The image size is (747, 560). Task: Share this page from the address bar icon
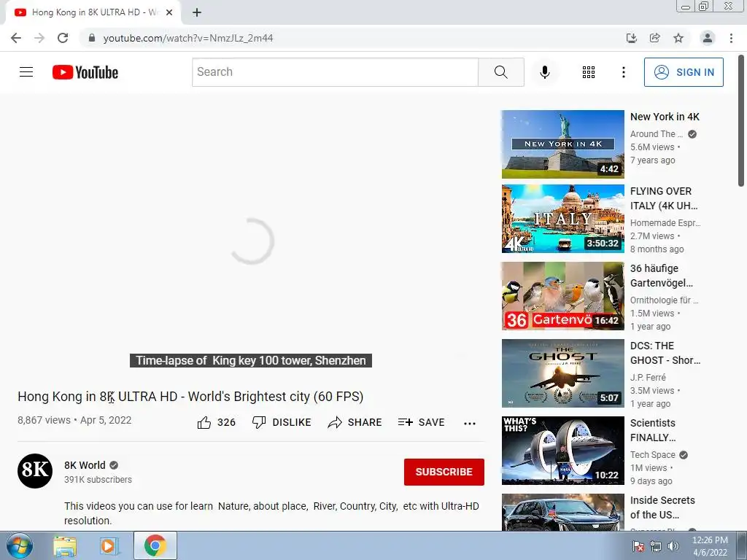pyautogui.click(x=654, y=38)
